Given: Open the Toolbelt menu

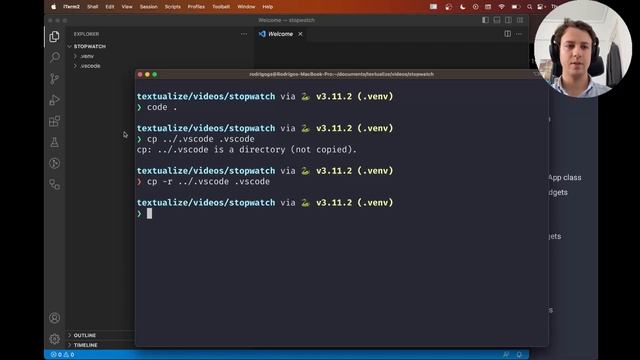Looking at the screenshot, I should coord(221,7).
